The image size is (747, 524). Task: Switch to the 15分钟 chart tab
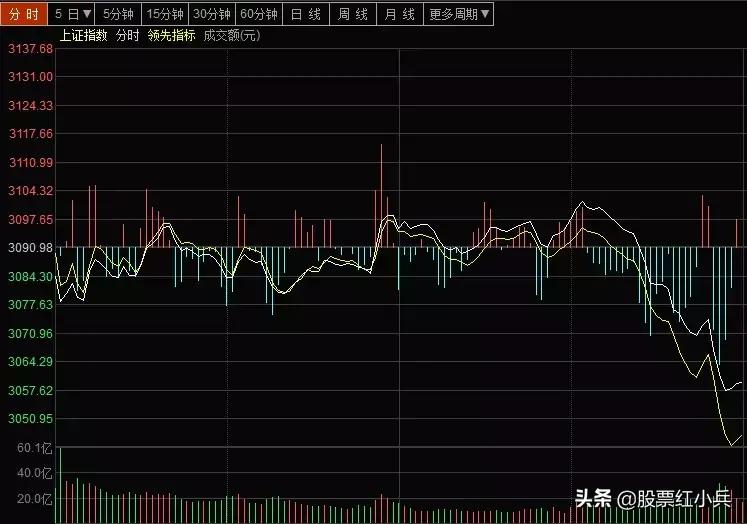pyautogui.click(x=165, y=14)
